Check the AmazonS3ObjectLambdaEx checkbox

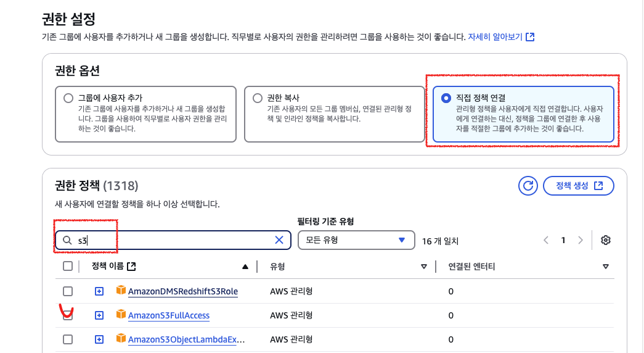point(68,339)
